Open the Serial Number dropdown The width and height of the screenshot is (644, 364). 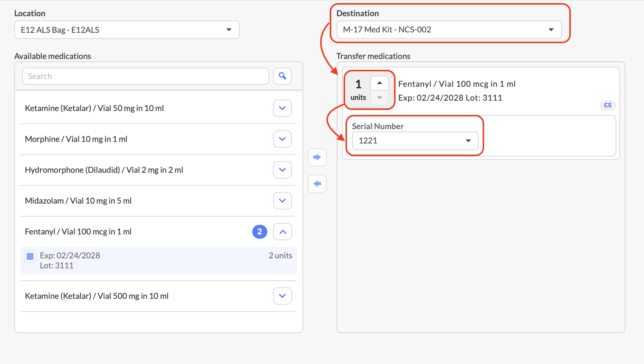415,141
